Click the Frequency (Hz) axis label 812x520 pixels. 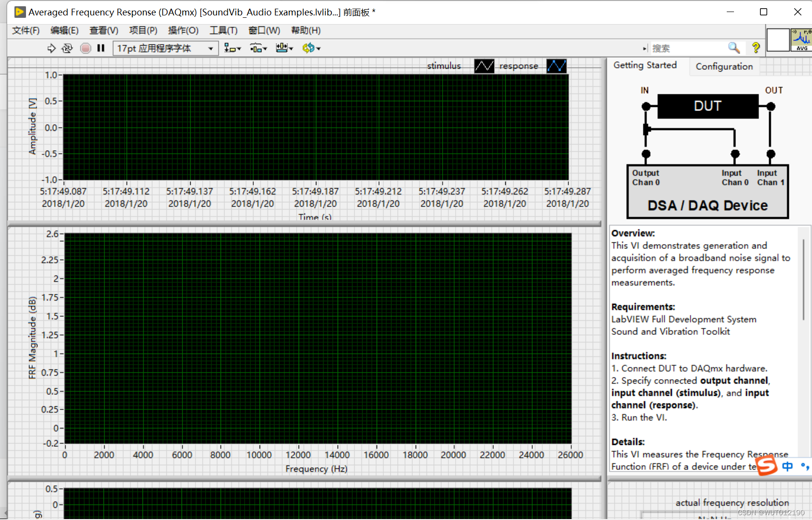pos(316,469)
